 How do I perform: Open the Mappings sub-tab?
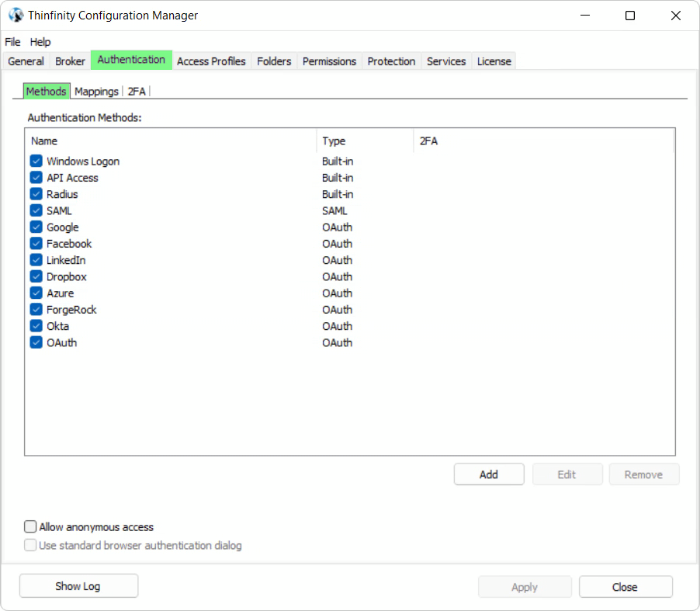(96, 92)
